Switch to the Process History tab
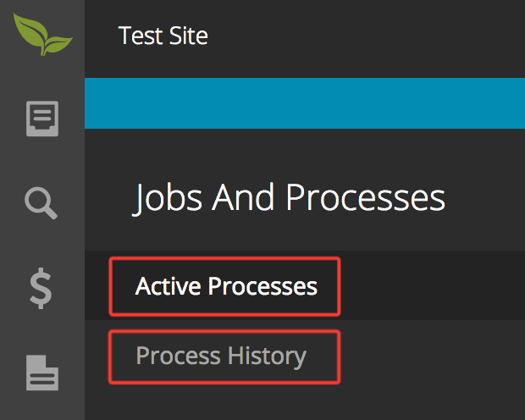The width and height of the screenshot is (525, 420). [x=224, y=356]
